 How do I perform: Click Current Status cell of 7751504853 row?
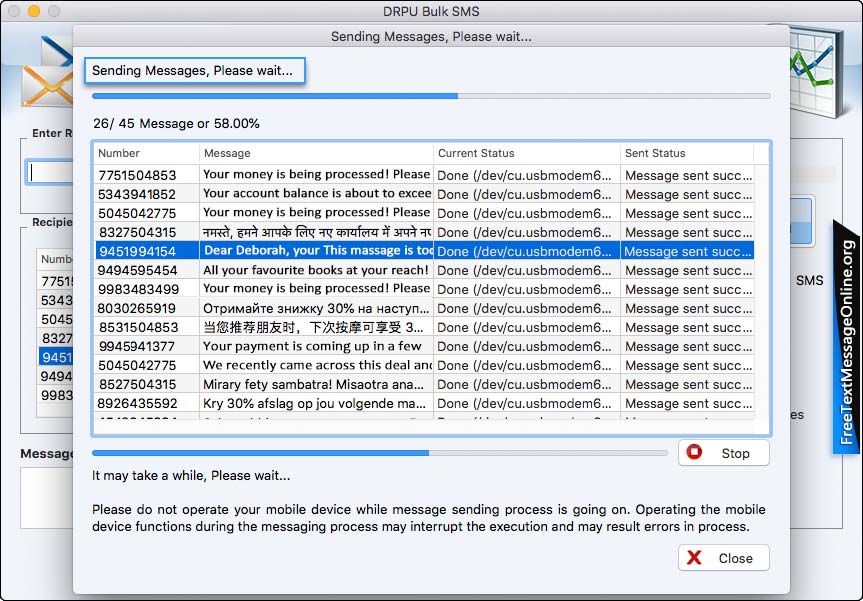(527, 175)
